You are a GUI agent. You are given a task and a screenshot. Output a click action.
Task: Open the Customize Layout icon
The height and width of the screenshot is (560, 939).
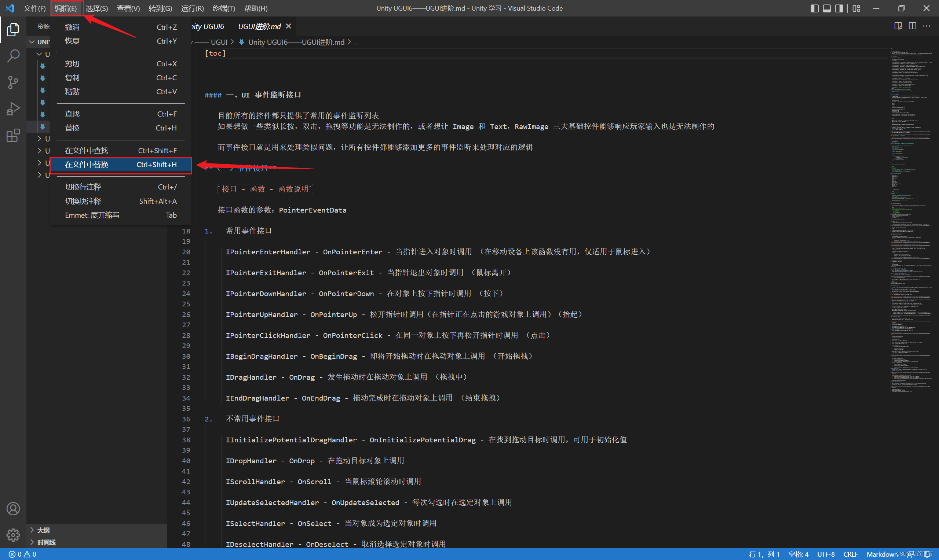tap(856, 8)
